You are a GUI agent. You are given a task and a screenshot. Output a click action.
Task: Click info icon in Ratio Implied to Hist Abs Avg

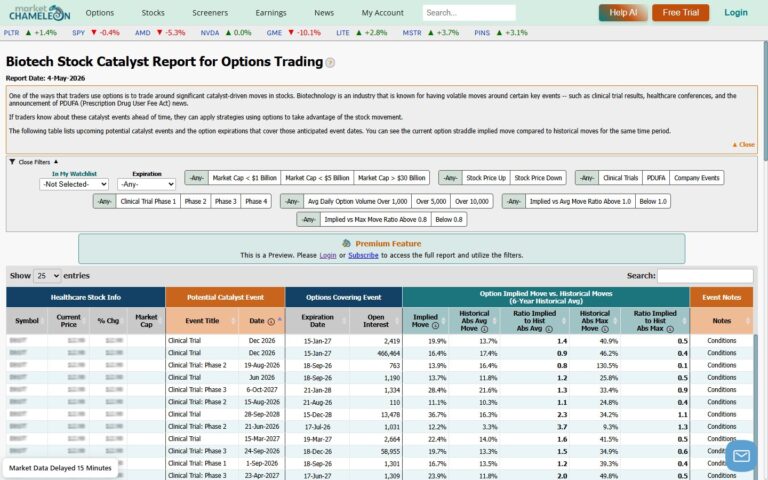(x=549, y=329)
